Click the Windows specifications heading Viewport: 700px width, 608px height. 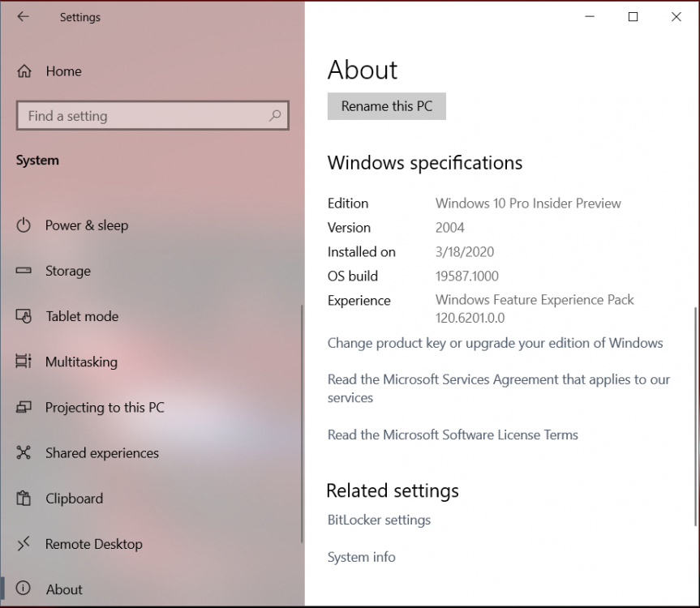click(425, 163)
